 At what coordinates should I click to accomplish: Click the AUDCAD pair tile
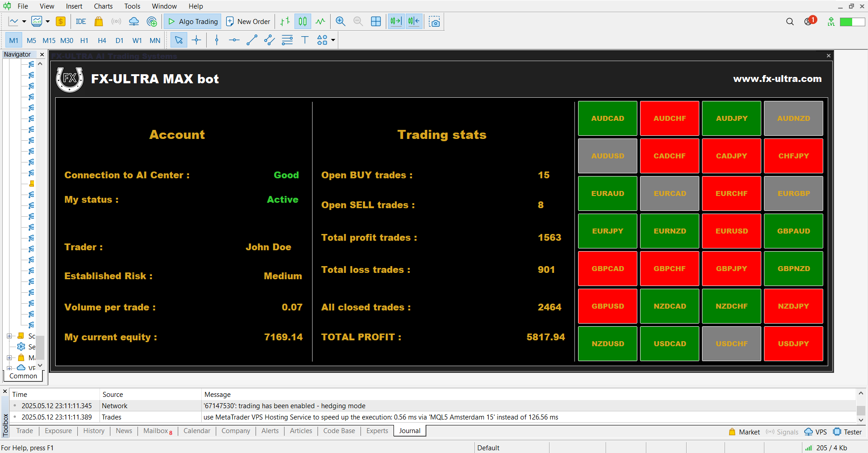click(x=607, y=118)
